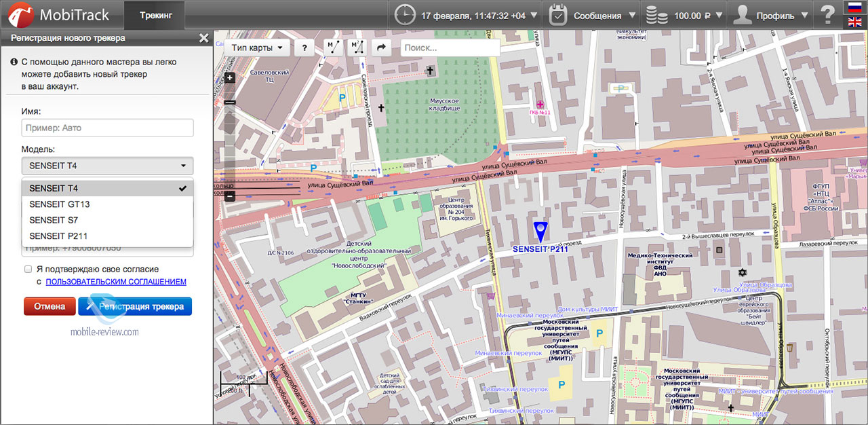868x425 pixels.
Task: Select the area measurement tool icon
Action: point(357,48)
